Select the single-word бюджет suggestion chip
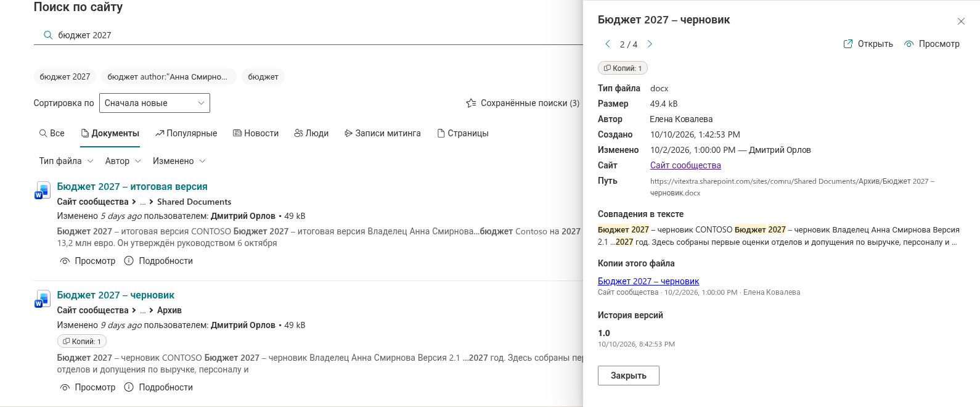 (263, 77)
